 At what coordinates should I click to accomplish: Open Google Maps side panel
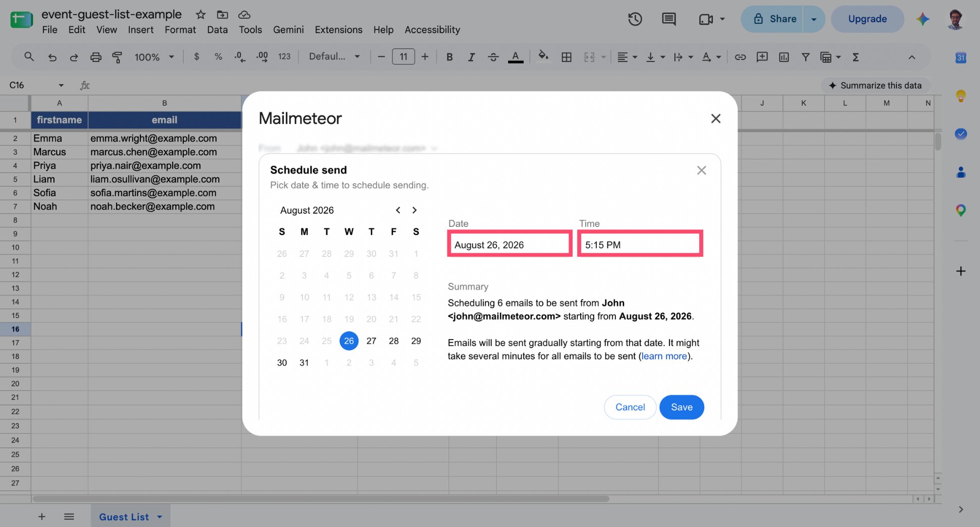pos(960,210)
